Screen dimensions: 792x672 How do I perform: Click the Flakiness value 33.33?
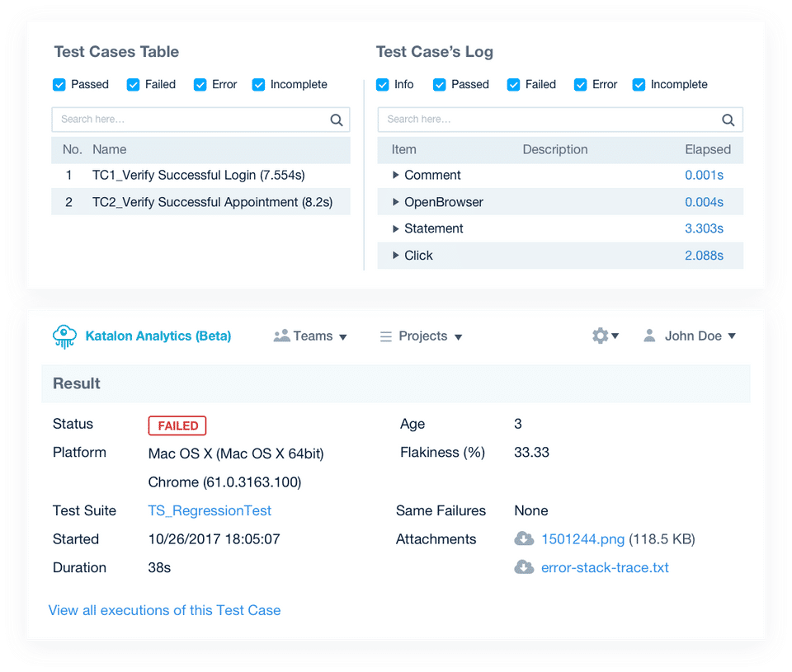[x=531, y=453]
